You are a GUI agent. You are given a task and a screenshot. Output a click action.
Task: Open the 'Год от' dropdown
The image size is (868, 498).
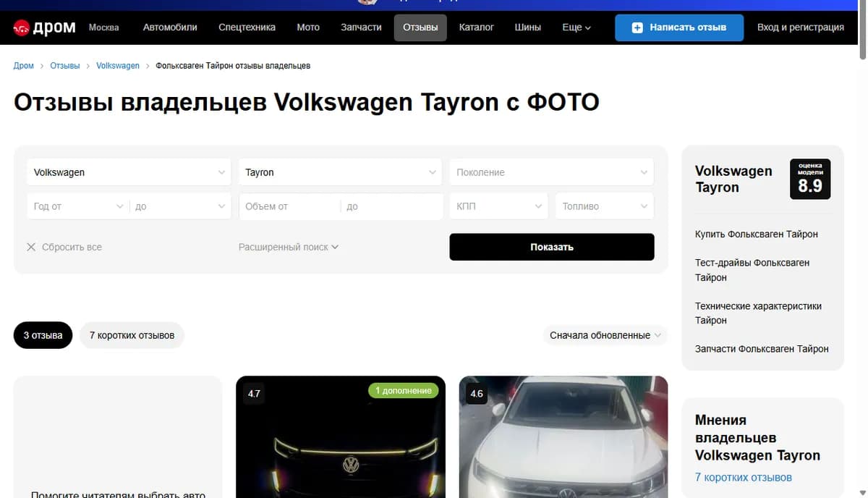pos(78,206)
